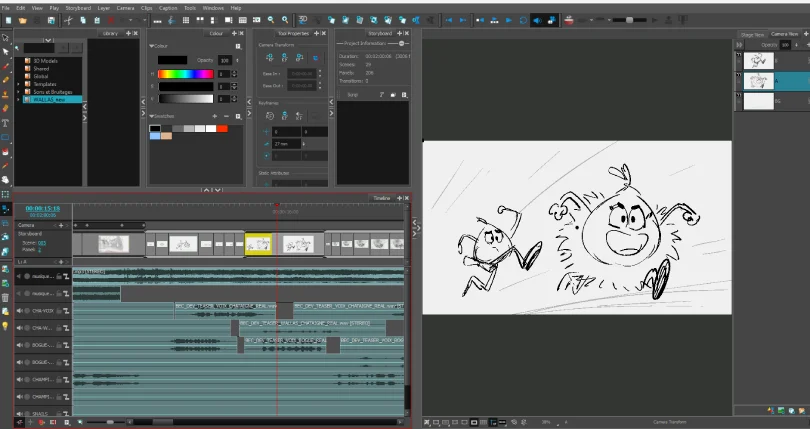Select the Paint bucket tool
The image size is (810, 429).
[6, 152]
